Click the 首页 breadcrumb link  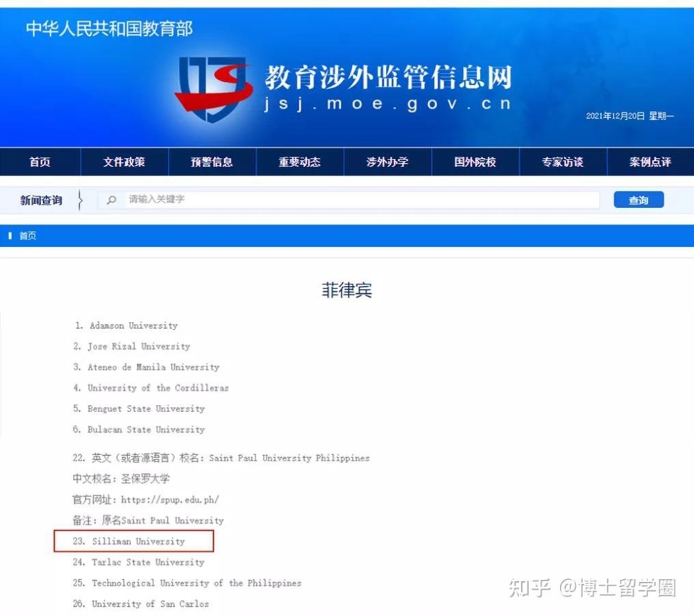pyautogui.click(x=28, y=236)
